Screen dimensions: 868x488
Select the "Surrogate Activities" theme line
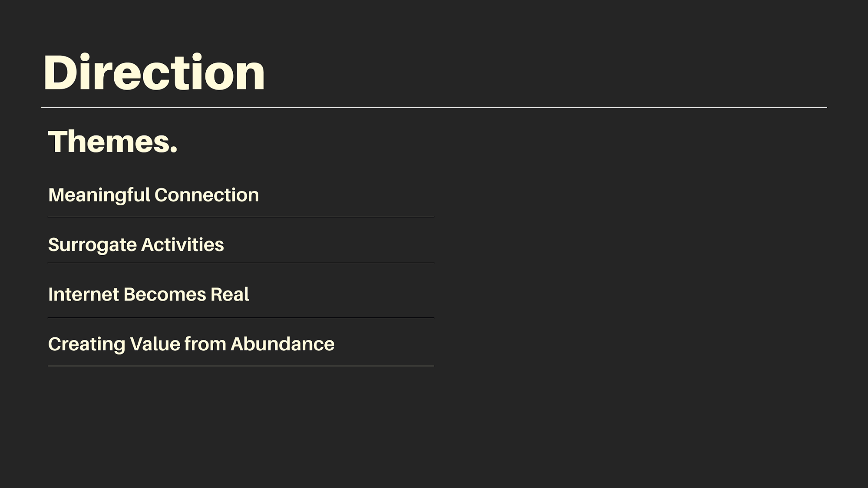coord(136,245)
